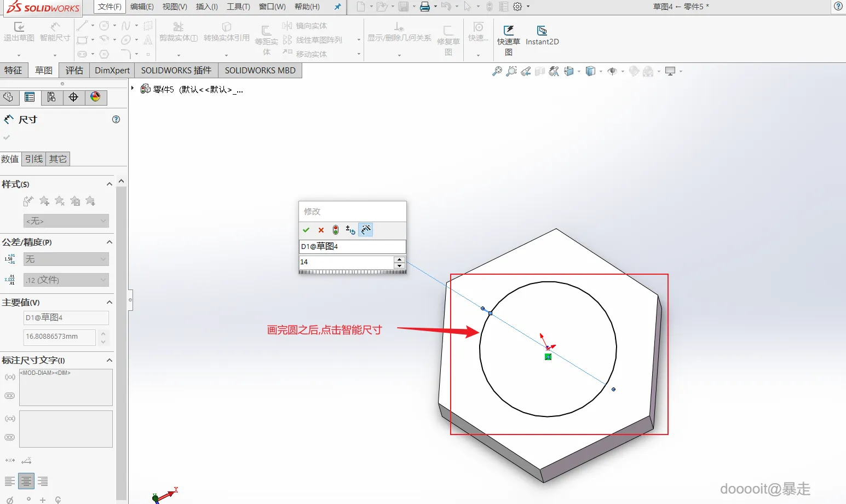Click the Options gear icon in title bar
This screenshot has width=846, height=504.
click(x=517, y=7)
